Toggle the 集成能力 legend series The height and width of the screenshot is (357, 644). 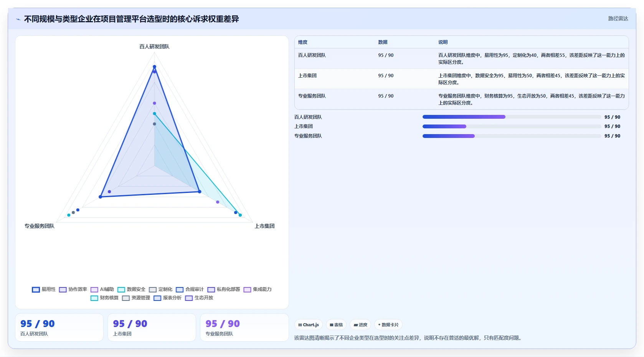(x=257, y=289)
